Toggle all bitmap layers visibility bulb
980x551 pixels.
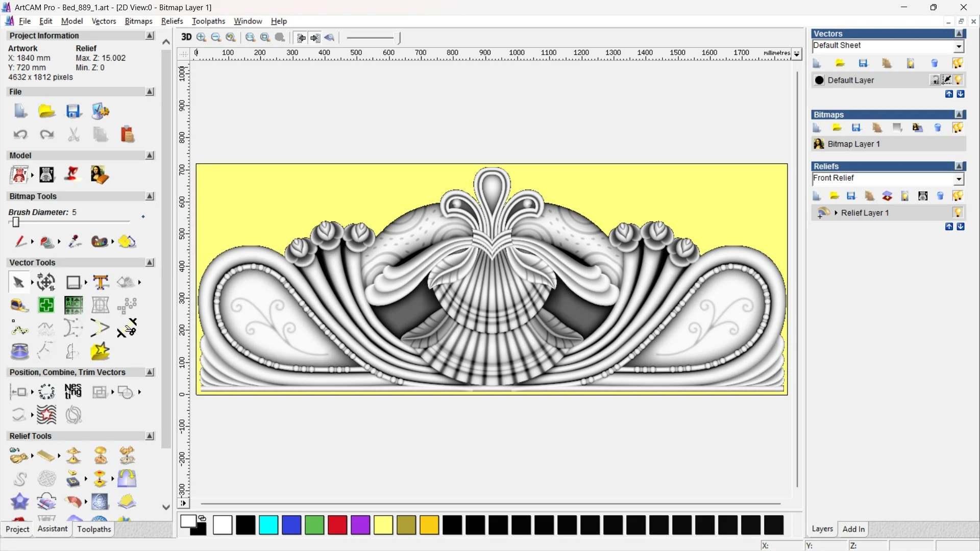pyautogui.click(x=958, y=128)
